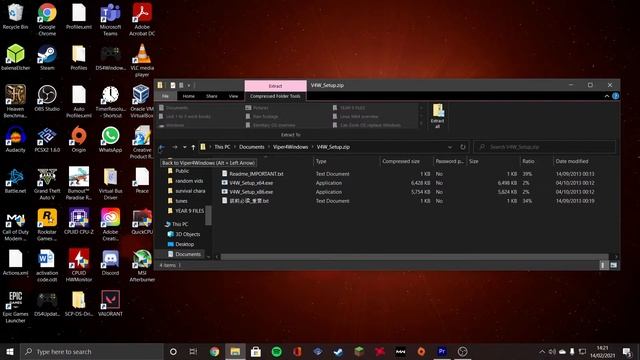Click the Search V4W_Setup.zip box

tap(545, 147)
